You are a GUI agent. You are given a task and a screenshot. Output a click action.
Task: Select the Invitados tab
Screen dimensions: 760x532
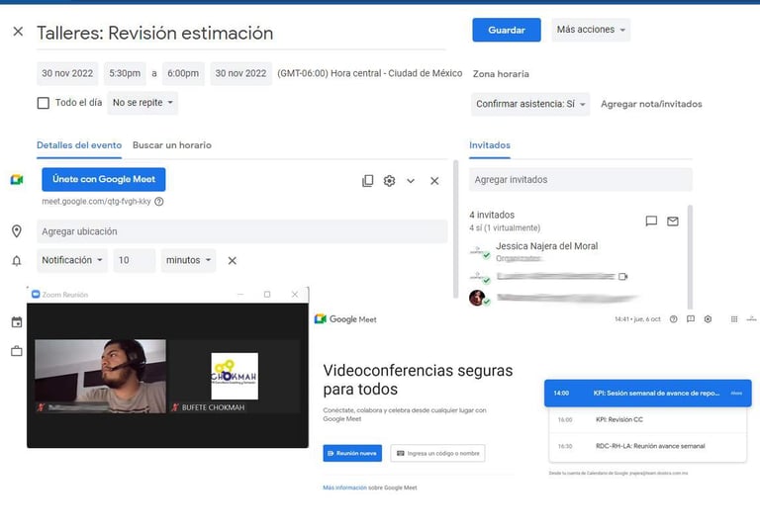pos(490,145)
